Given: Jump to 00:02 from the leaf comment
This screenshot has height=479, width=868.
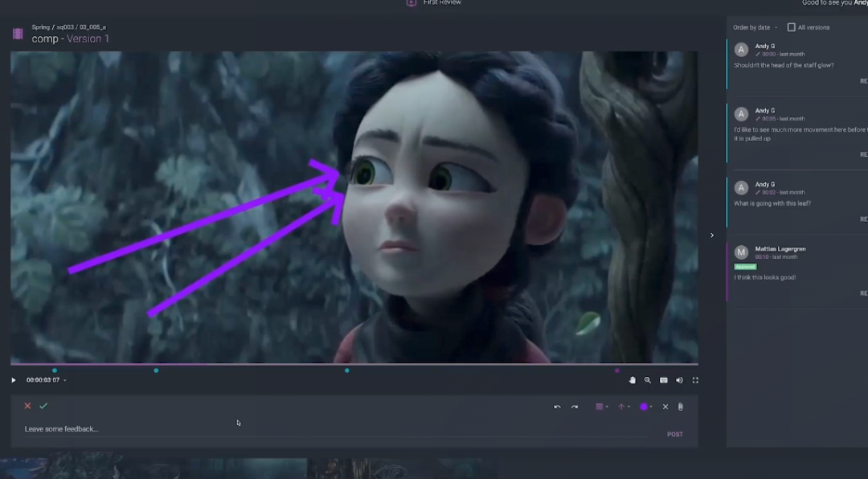Looking at the screenshot, I should (x=768, y=193).
